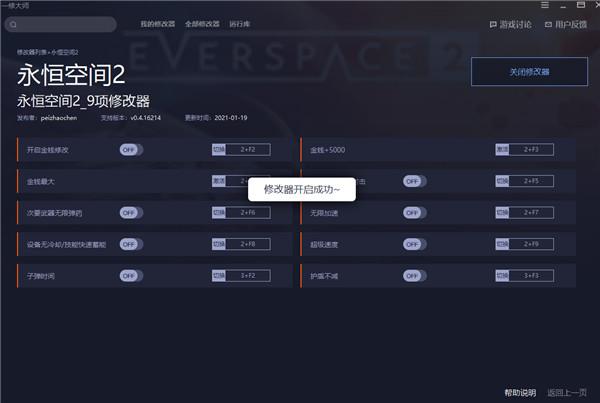
Task: Click the 2+F8 hotkey field
Action: [248, 244]
